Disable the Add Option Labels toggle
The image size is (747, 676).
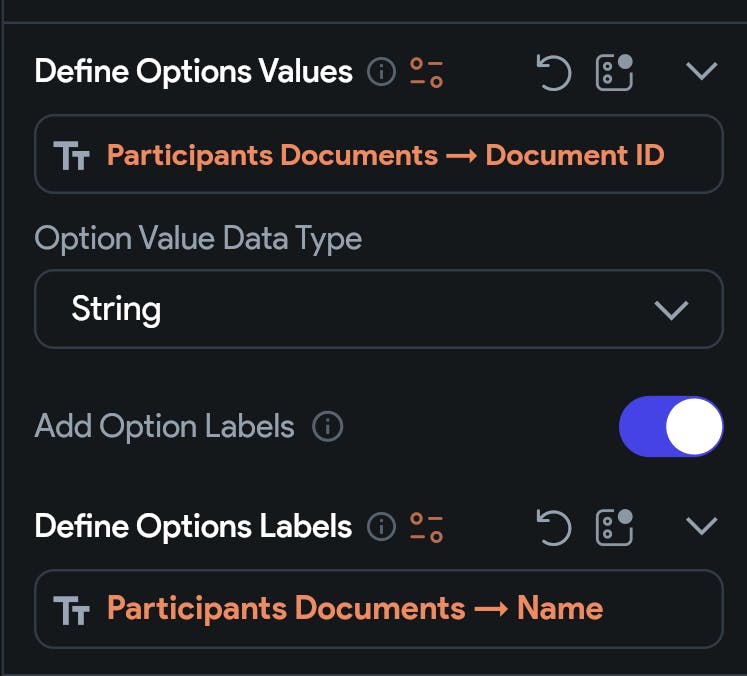671,427
